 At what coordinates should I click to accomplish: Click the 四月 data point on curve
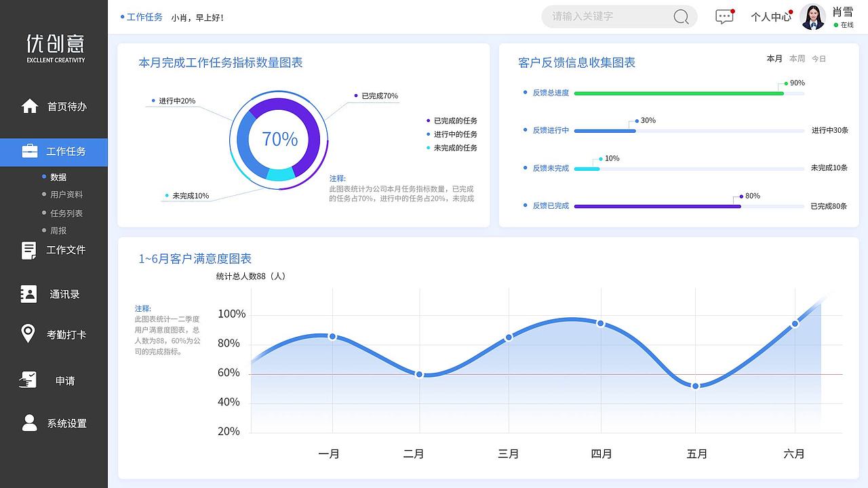click(x=600, y=323)
